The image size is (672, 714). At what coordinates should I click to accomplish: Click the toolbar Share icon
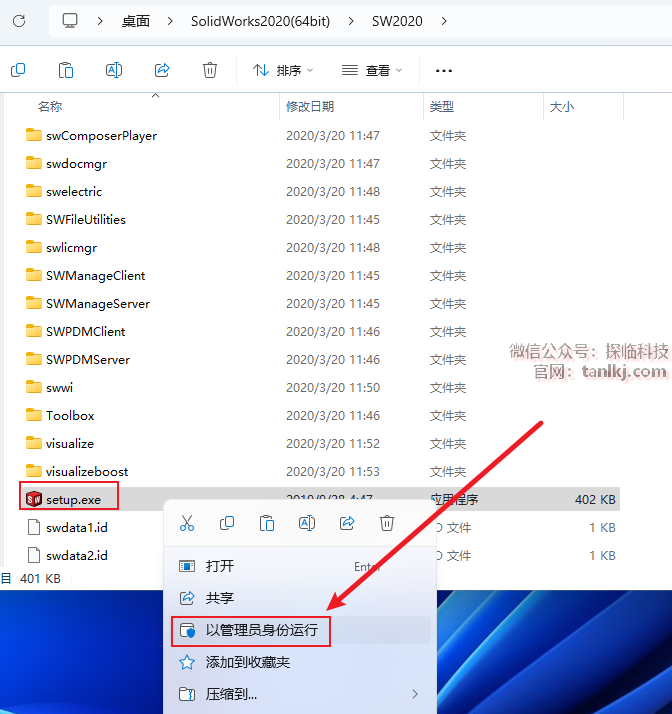[x=162, y=70]
